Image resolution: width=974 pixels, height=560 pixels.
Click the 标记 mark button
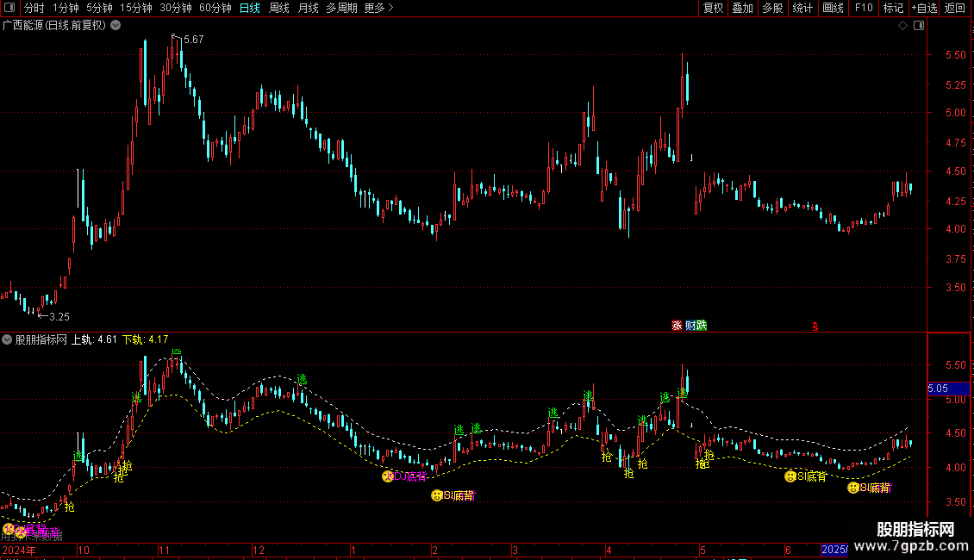click(x=893, y=8)
